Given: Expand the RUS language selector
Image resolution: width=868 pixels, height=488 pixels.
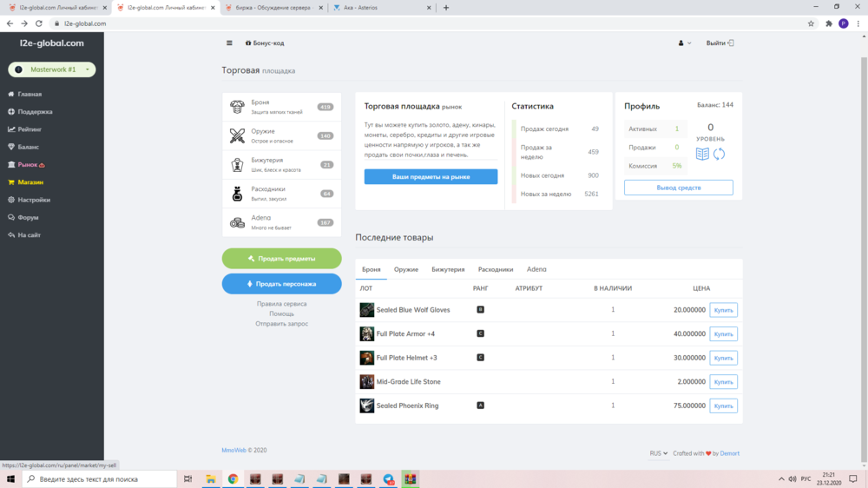Looking at the screenshot, I should point(658,453).
